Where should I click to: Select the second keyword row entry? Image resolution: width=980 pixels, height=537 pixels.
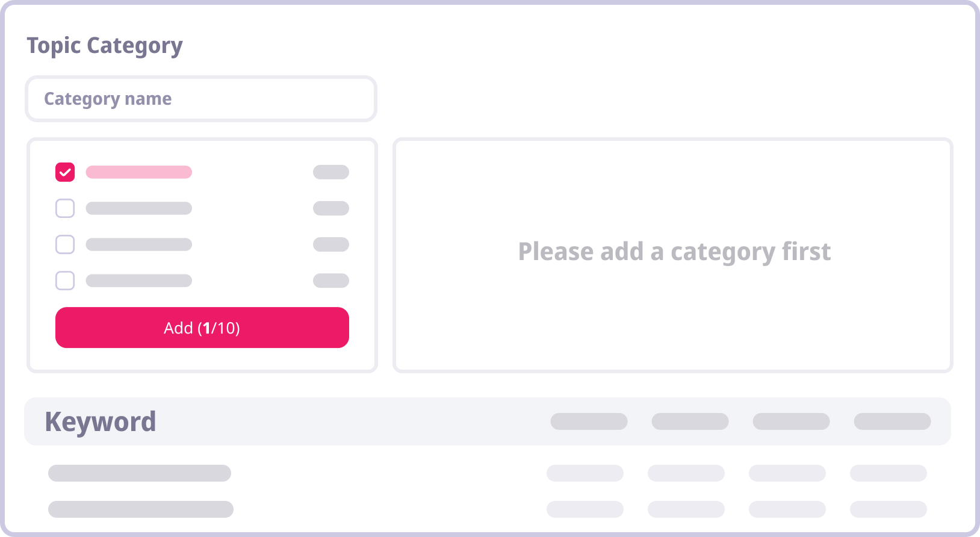tap(141, 509)
